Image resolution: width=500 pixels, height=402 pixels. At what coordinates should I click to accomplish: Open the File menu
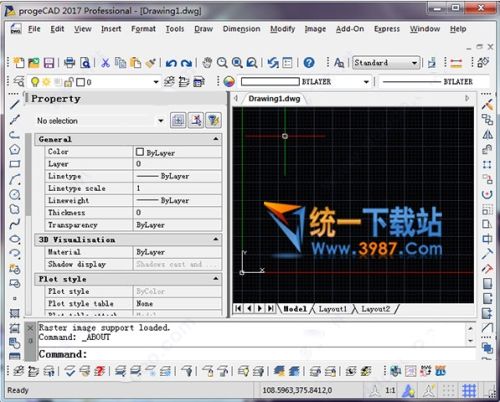34,29
